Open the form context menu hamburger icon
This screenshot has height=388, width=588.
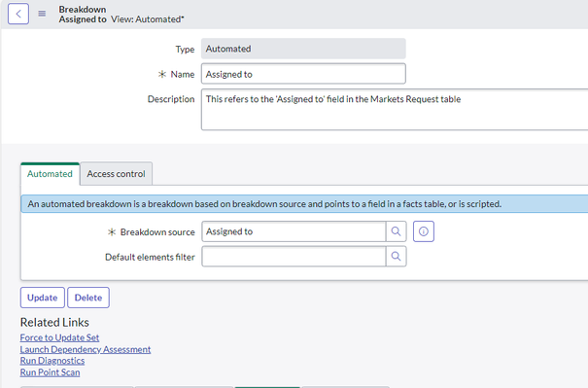tap(42, 14)
